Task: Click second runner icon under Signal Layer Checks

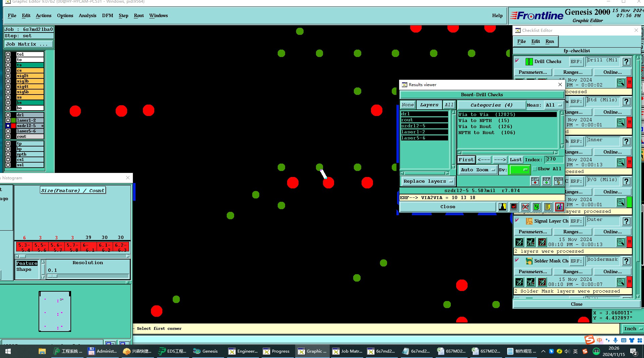Action: tap(531, 242)
